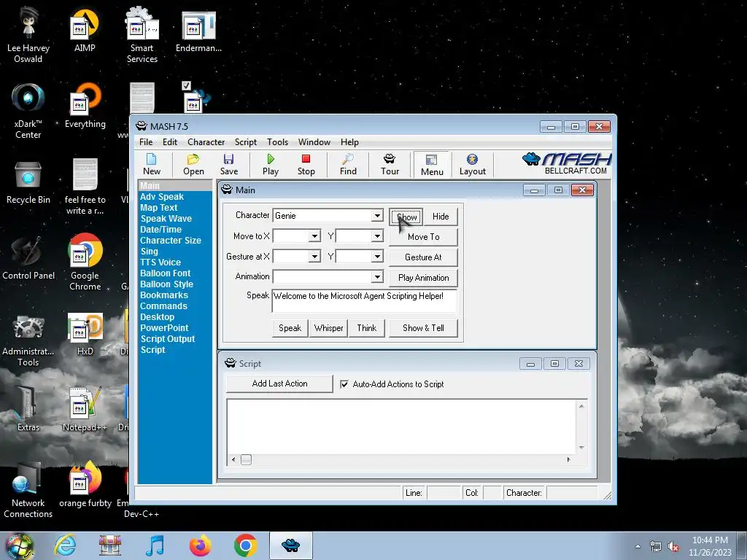This screenshot has width=747, height=560.
Task: Select Script Output in the side menu
Action: click(x=167, y=339)
